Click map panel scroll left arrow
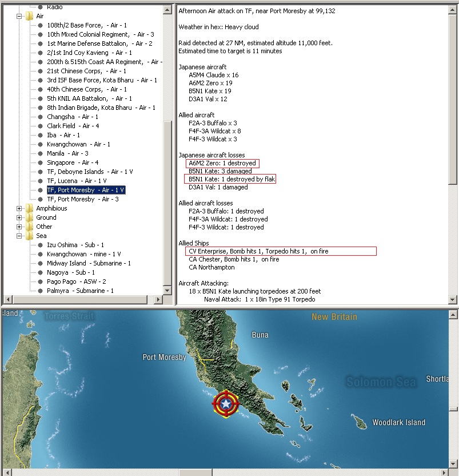459x476 pixels. coord(8,473)
